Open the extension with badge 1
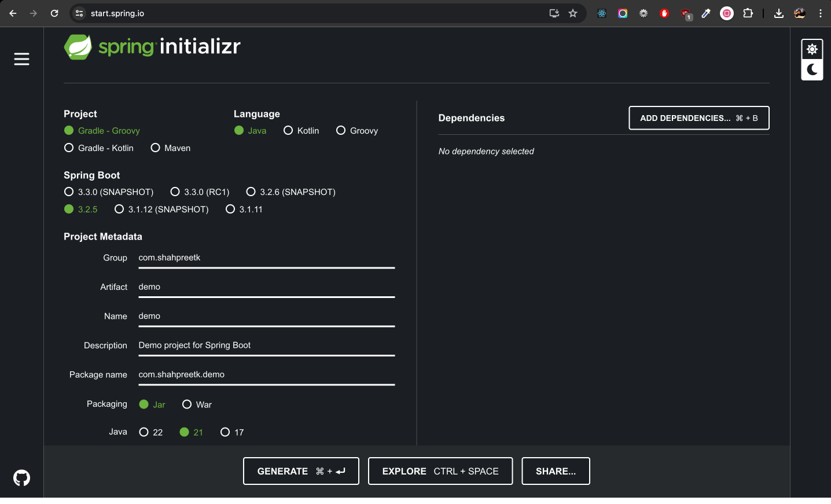 point(686,14)
